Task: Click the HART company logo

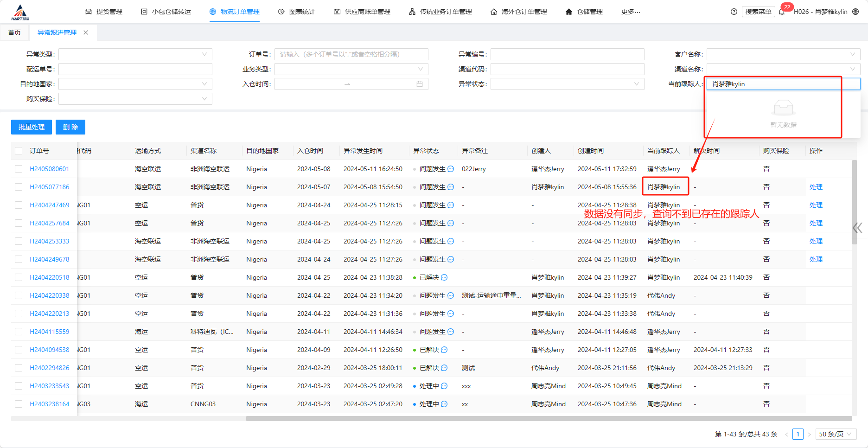Action: pos(20,13)
